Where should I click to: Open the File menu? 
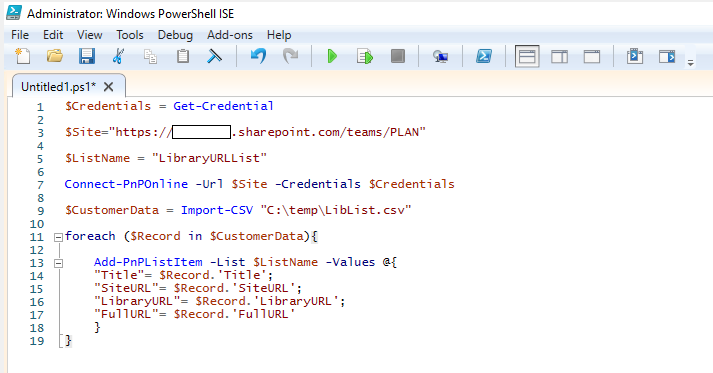coord(20,35)
